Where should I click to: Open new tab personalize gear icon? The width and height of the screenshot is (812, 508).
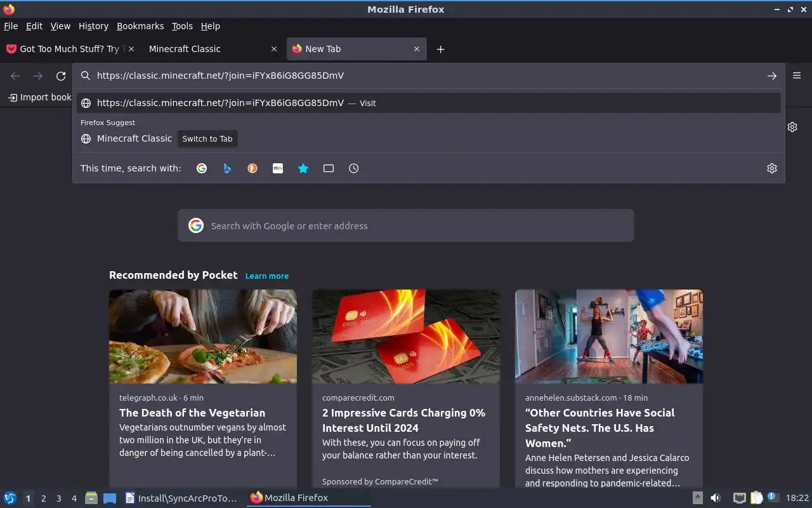(792, 127)
